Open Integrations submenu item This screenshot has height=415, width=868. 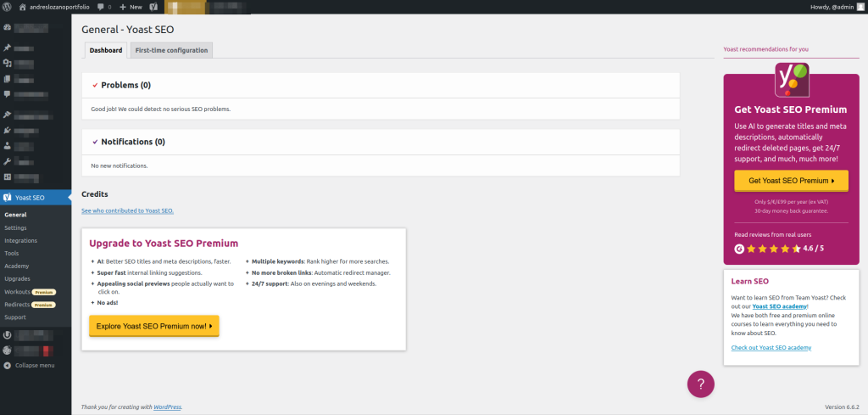[x=20, y=240]
